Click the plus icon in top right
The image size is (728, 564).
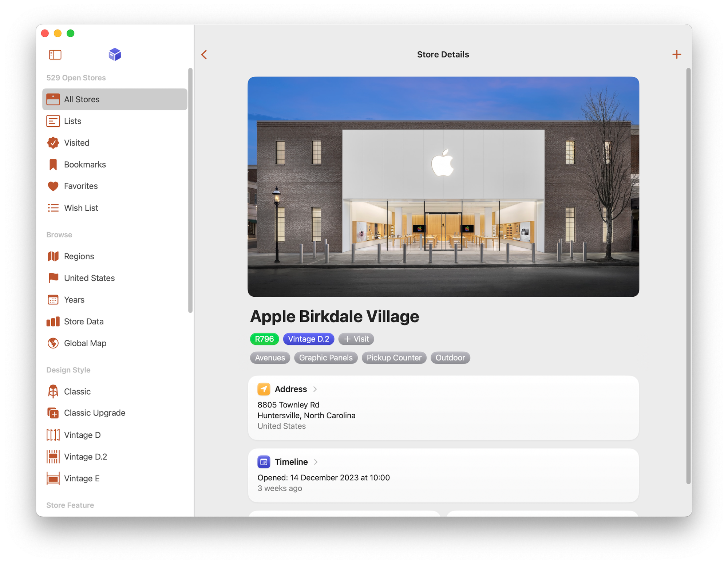[676, 55]
